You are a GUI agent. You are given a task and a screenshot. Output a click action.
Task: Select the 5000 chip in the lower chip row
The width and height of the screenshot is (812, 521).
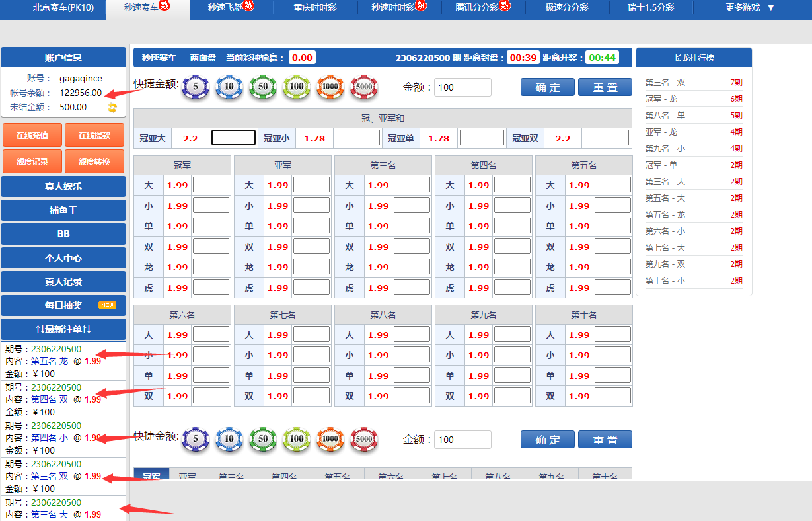coord(364,439)
